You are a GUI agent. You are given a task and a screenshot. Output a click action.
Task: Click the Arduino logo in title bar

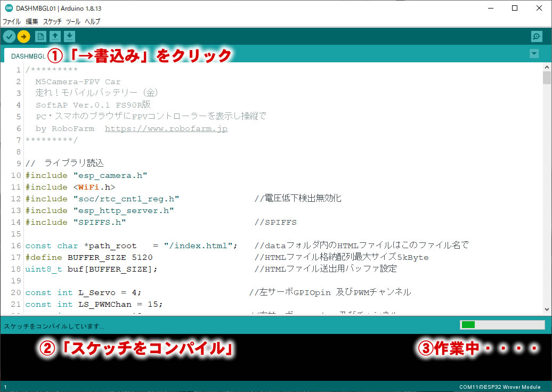(x=9, y=8)
